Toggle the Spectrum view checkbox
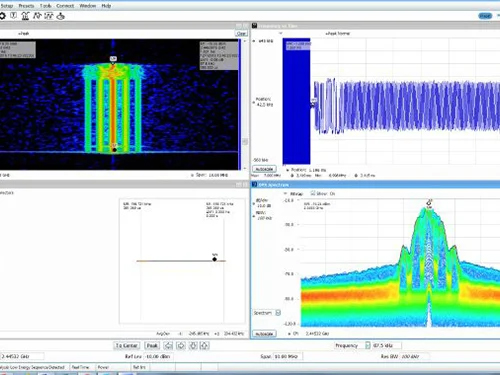500x375 pixels. [278, 313]
